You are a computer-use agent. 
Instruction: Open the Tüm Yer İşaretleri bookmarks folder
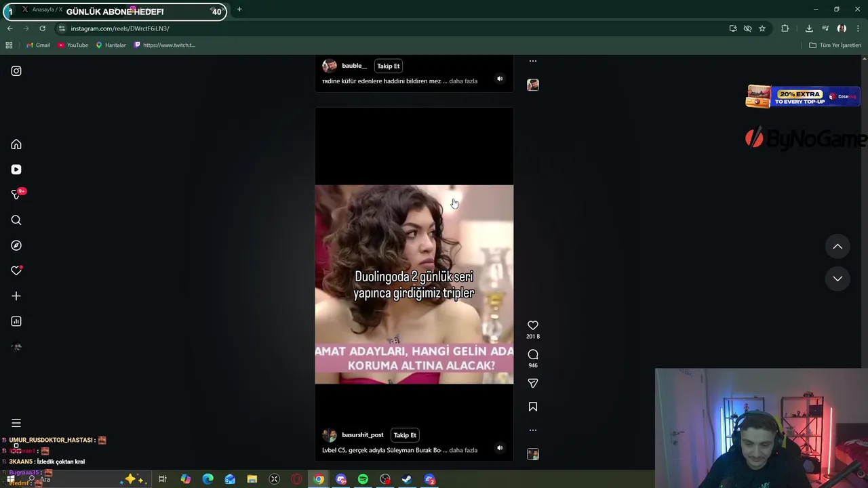(835, 45)
